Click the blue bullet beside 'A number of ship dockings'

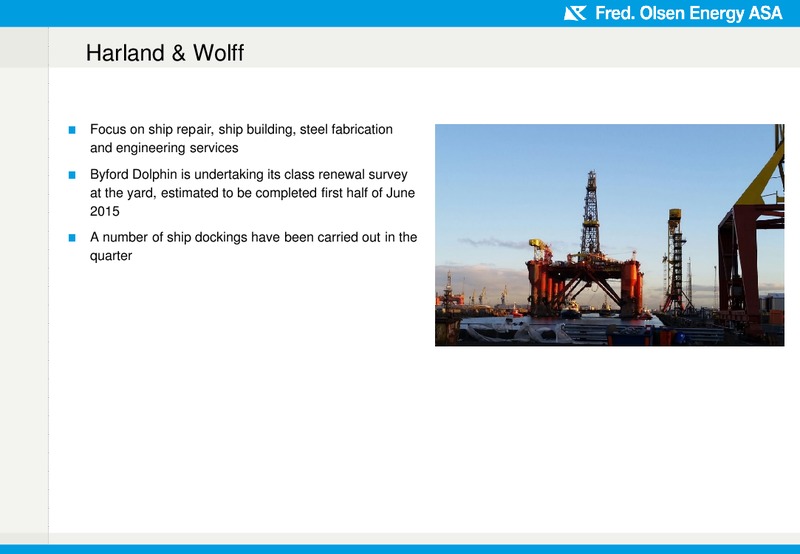tap(72, 238)
